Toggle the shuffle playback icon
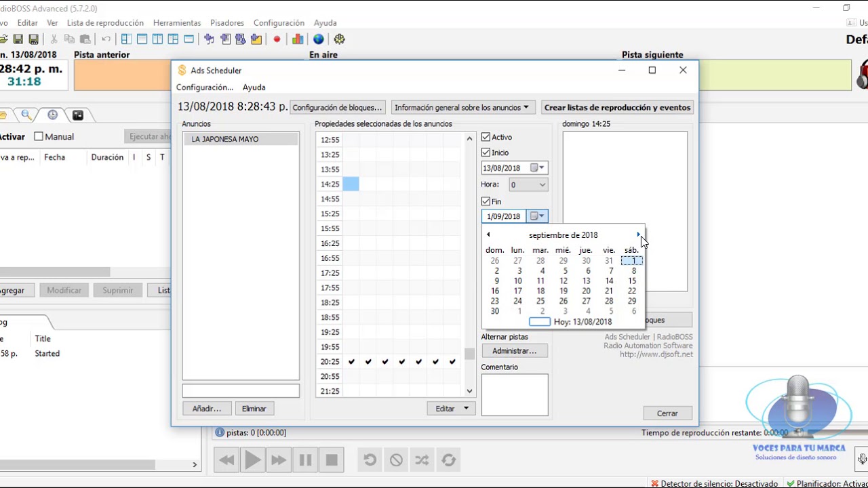Screen dimensions: 868x488 422,460
